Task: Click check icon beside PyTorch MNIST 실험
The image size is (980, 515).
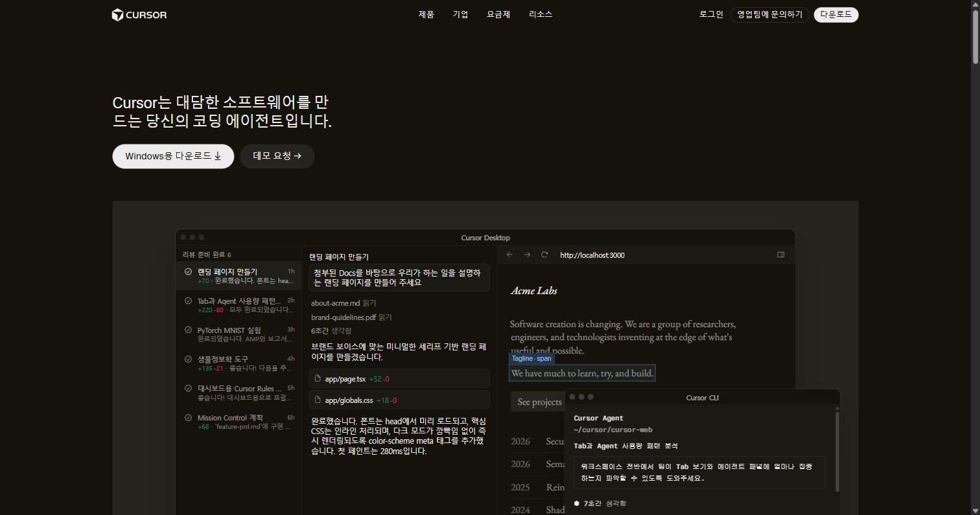Action: point(188,330)
